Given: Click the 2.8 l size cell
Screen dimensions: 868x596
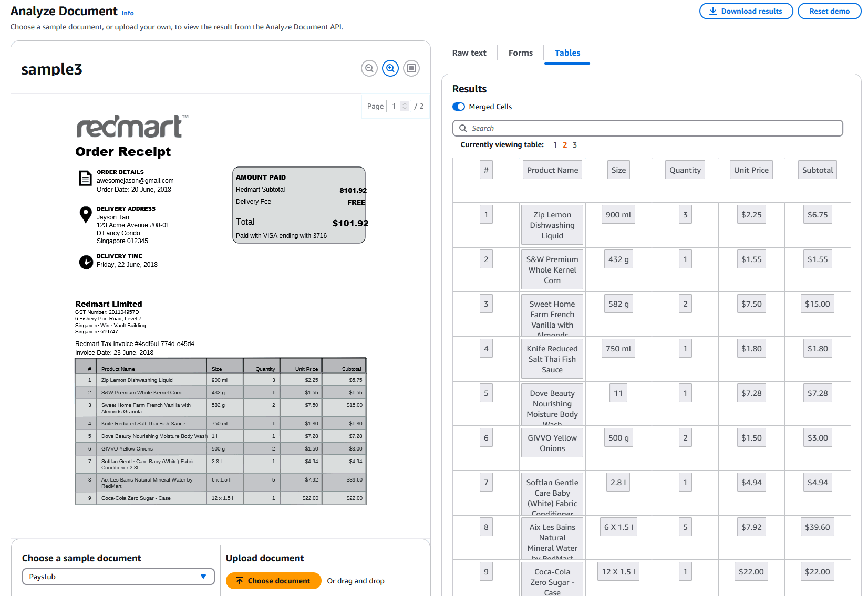Looking at the screenshot, I should [618, 482].
